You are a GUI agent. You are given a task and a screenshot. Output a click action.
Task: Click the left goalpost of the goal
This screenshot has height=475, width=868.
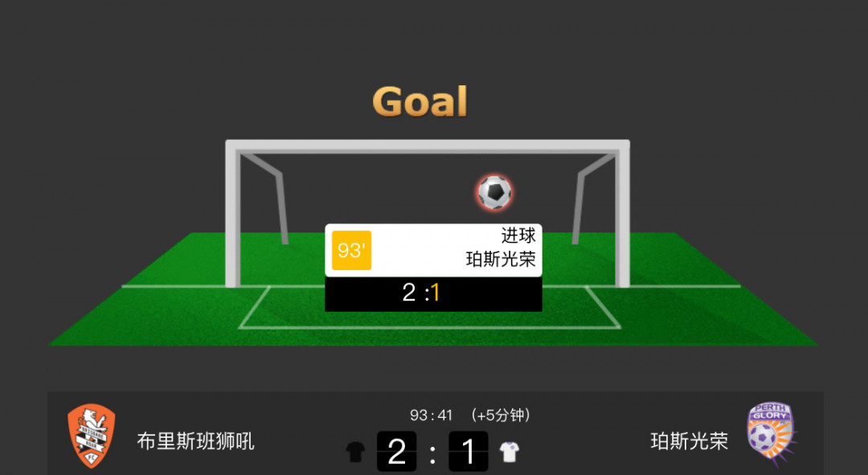(x=233, y=216)
